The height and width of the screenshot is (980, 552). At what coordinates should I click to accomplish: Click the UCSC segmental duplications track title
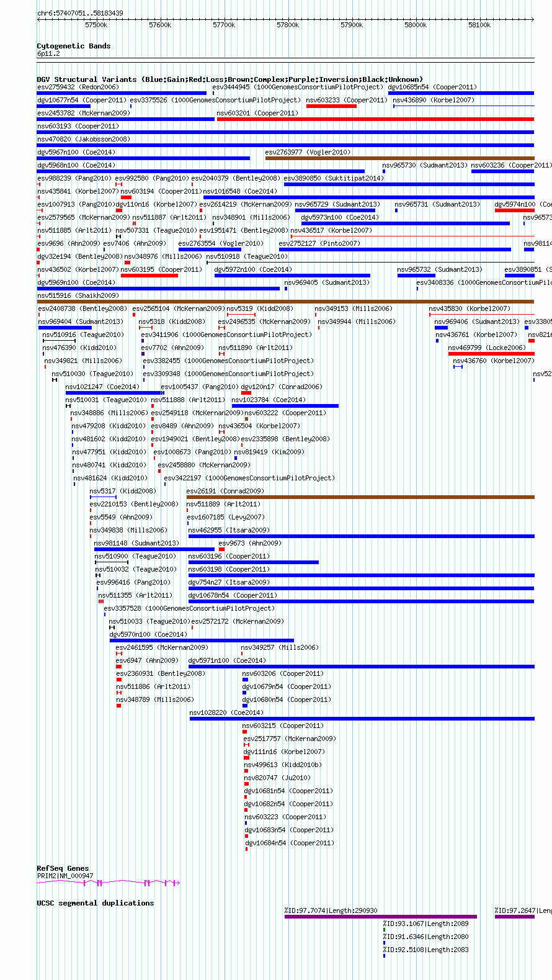coord(96,903)
